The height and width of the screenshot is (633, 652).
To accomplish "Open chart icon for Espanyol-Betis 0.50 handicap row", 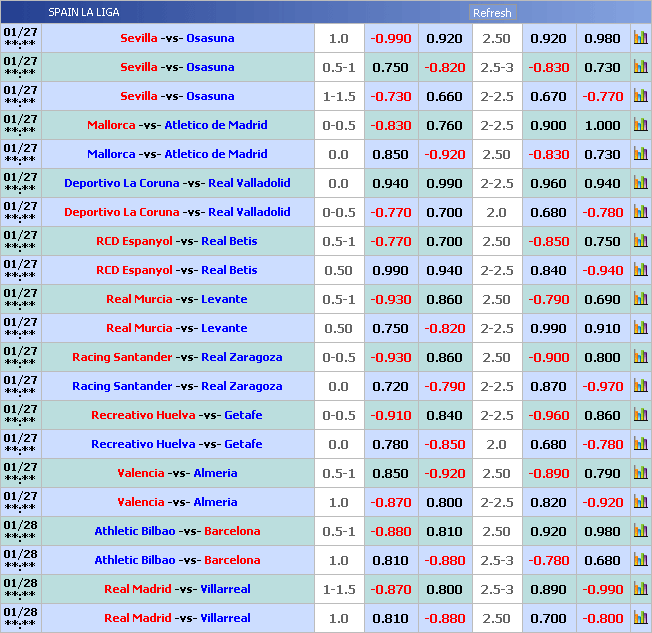I will click(640, 270).
